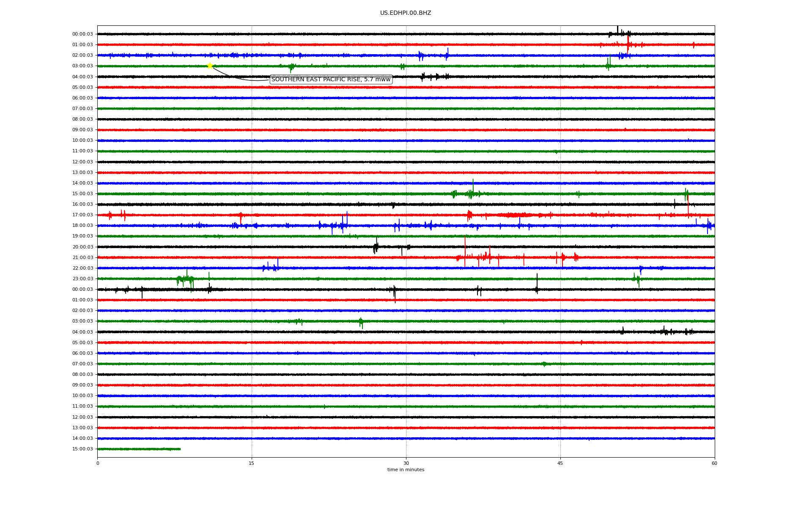The width and height of the screenshot is (812, 508).
Task: Click the 19:00:03 row time label
Action: pyautogui.click(x=82, y=236)
